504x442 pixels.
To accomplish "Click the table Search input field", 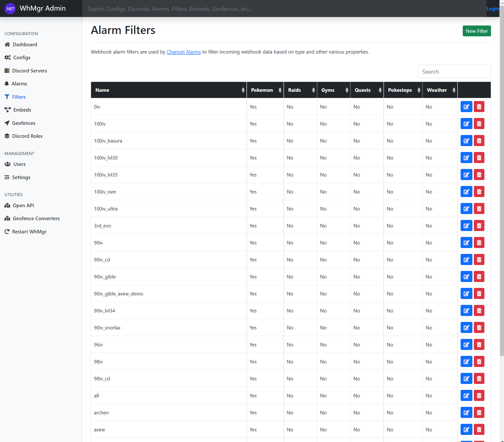I will coord(454,72).
